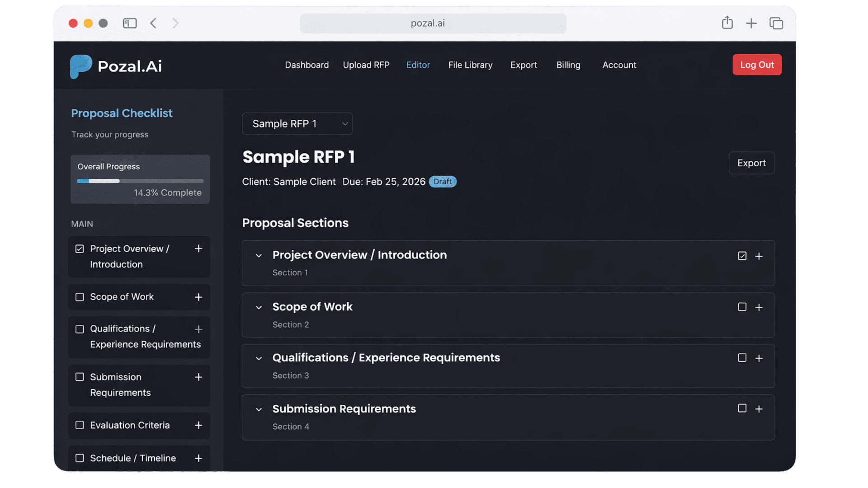Screen dimensions: 868x488
Task: Click the share icon in the browser toolbar
Action: coord(727,23)
